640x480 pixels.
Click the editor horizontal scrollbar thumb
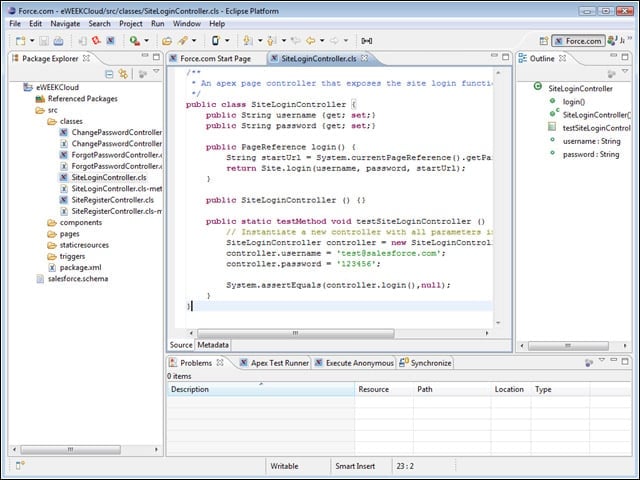coord(296,333)
